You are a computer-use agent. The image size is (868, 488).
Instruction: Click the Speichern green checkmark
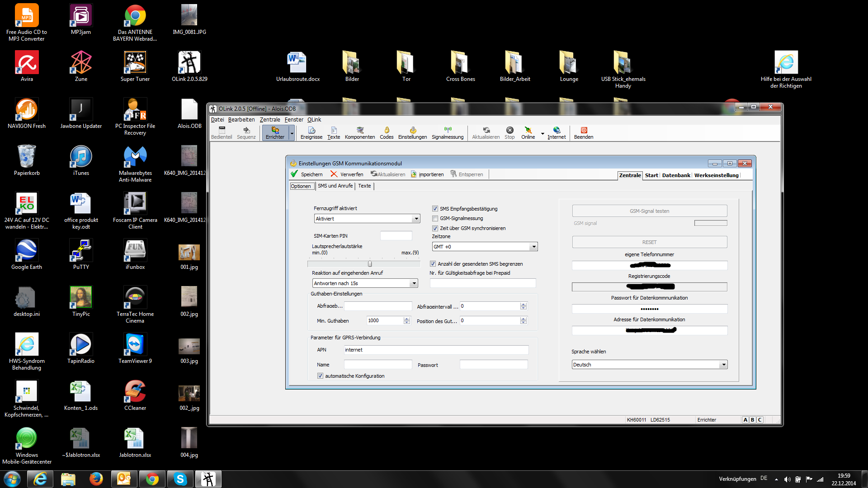pyautogui.click(x=294, y=174)
